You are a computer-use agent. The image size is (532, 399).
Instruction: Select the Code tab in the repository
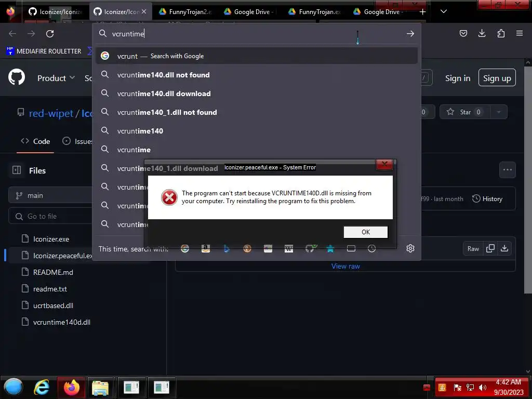pyautogui.click(x=35, y=141)
